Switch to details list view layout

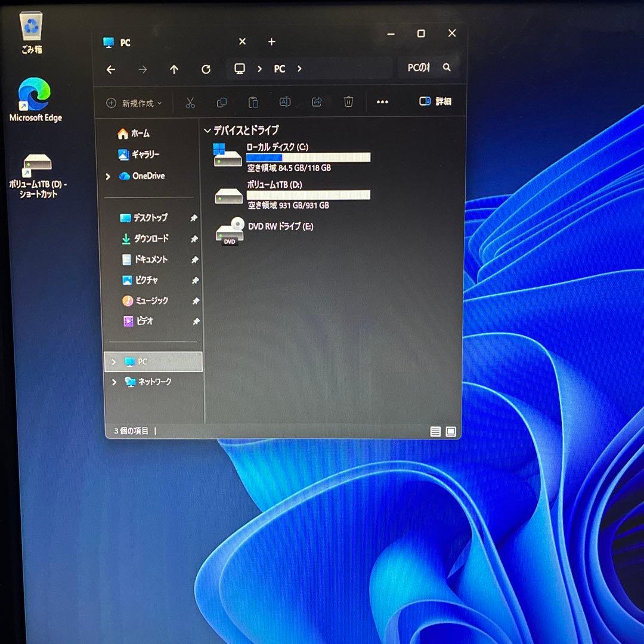point(435,432)
